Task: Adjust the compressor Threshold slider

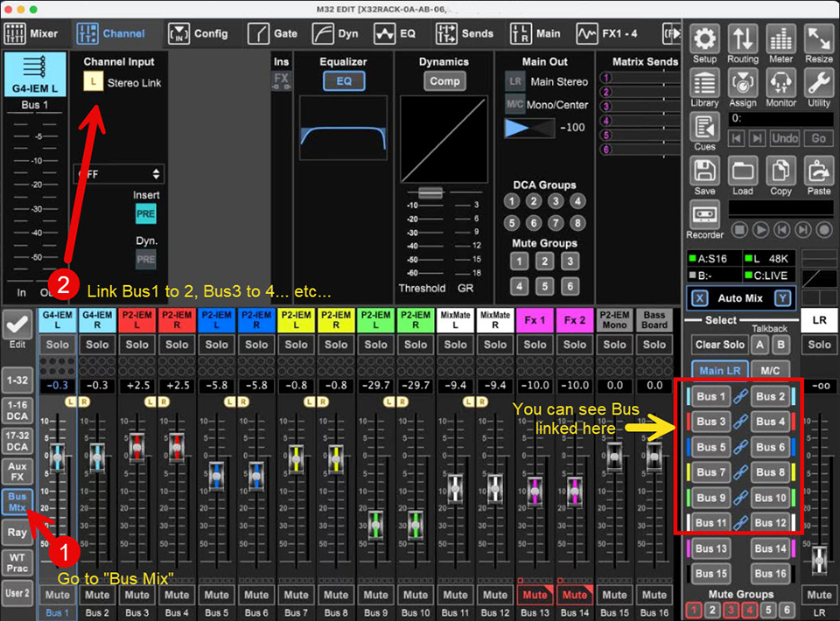Action: pos(430,192)
